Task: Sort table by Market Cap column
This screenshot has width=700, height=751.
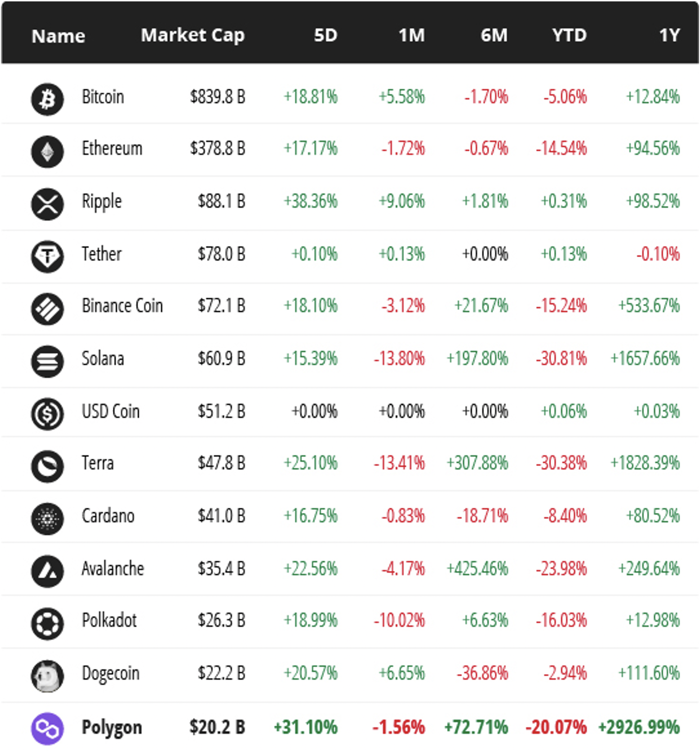Action: pos(193,35)
